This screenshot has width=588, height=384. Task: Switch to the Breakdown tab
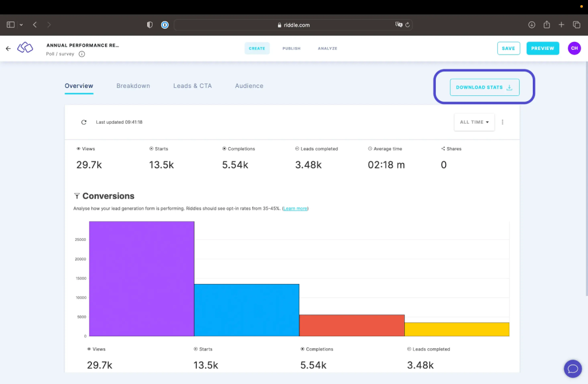[133, 86]
